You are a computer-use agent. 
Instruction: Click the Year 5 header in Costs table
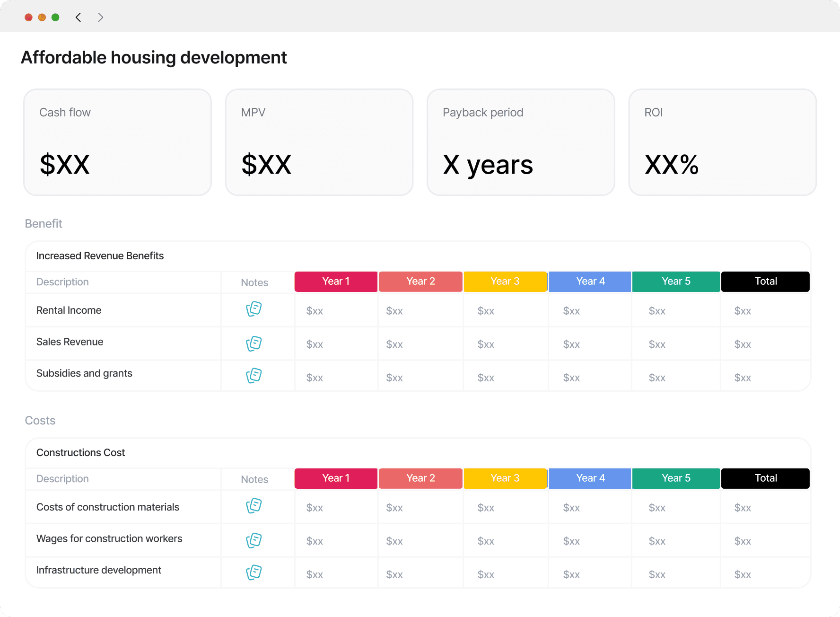[676, 478]
